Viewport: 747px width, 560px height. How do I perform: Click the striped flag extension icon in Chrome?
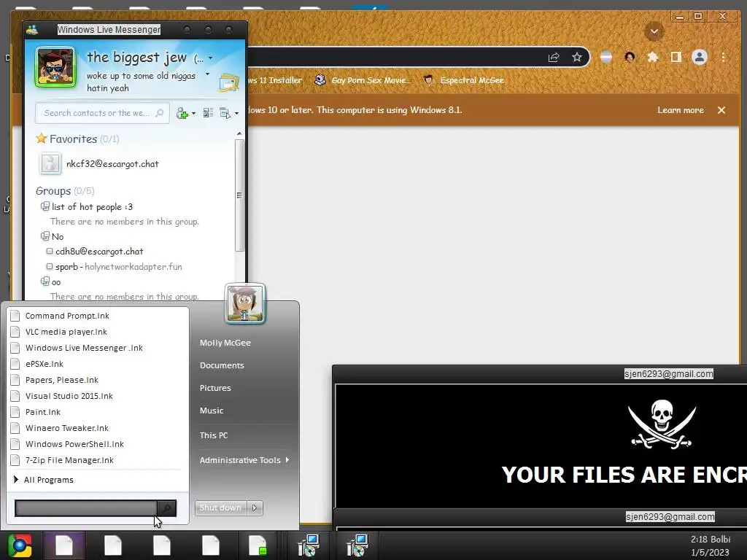pyautogui.click(x=606, y=58)
